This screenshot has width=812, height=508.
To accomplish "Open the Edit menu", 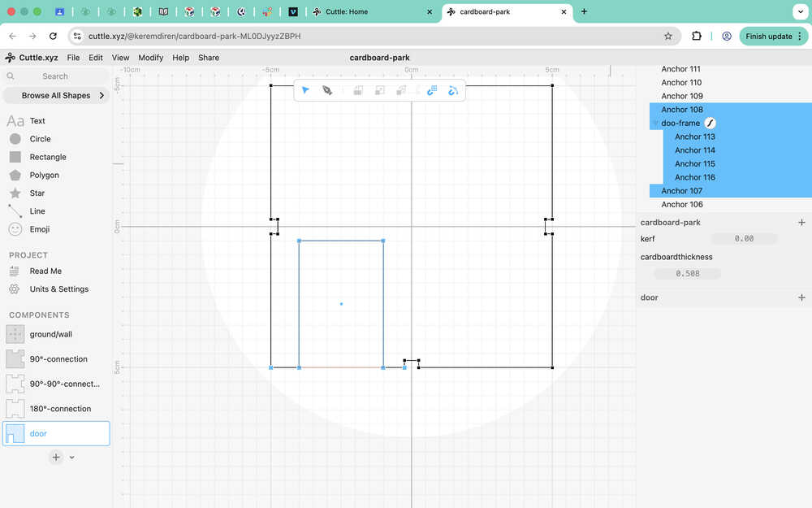I will (x=95, y=58).
